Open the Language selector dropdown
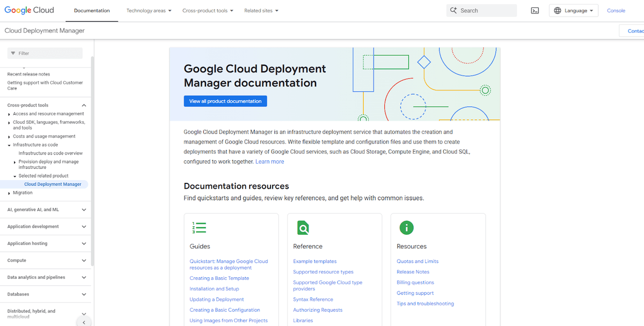644x326 pixels. coord(573,11)
